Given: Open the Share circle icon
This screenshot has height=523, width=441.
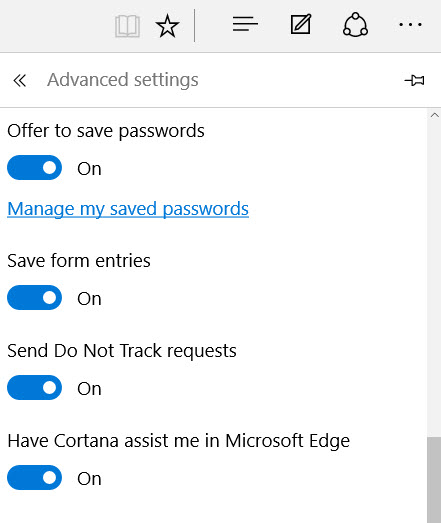Looking at the screenshot, I should (x=355, y=24).
